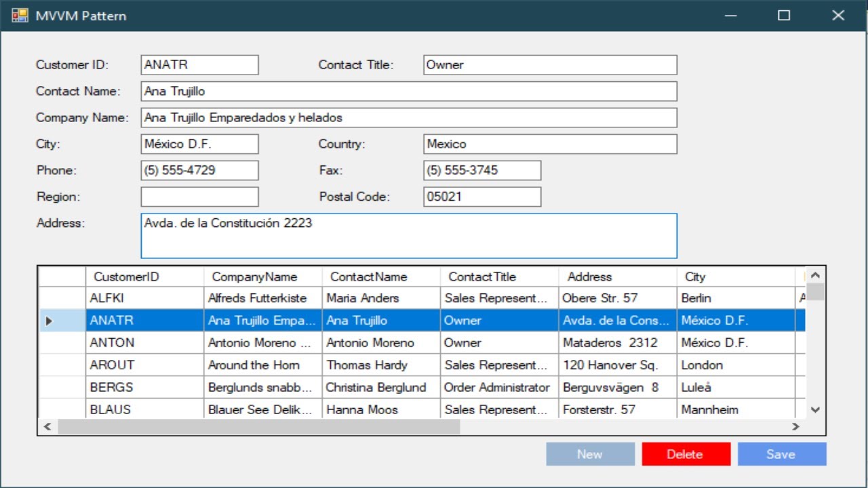Click the row selector arrow beside ANATR

(x=49, y=321)
